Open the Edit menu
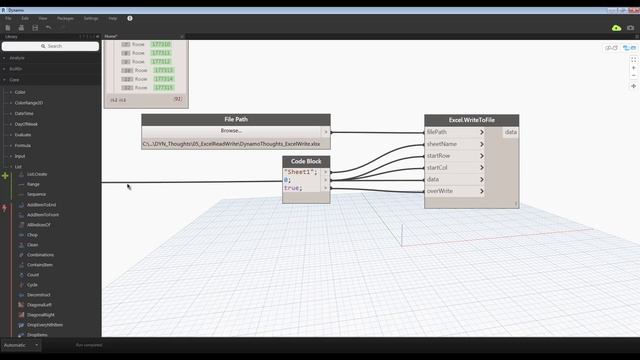The image size is (640, 360). click(x=25, y=18)
